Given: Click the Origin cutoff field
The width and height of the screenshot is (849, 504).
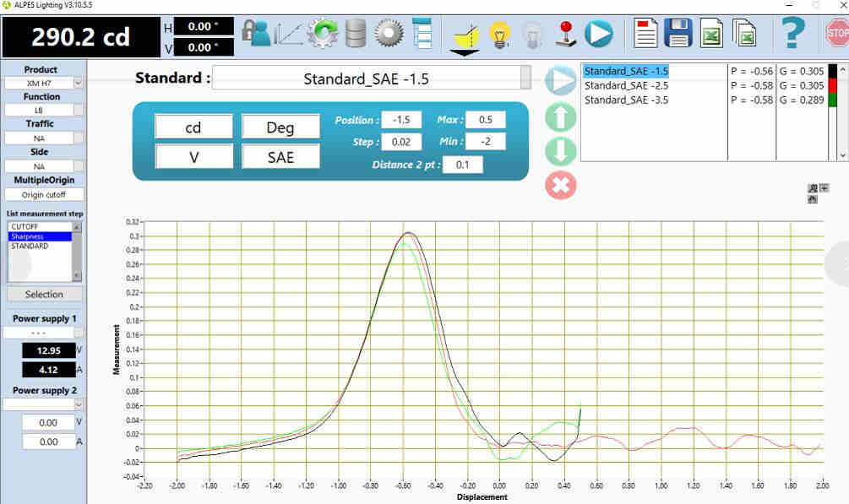Looking at the screenshot, I should [x=44, y=194].
